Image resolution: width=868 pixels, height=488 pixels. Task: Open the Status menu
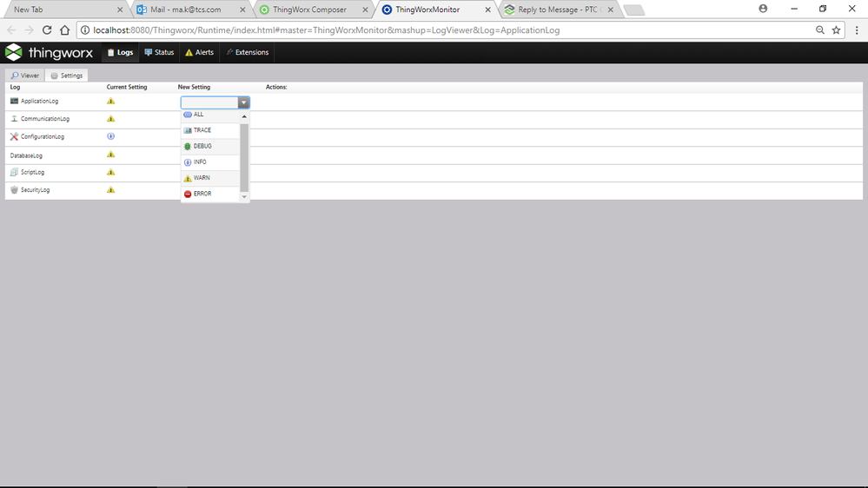(x=159, y=53)
